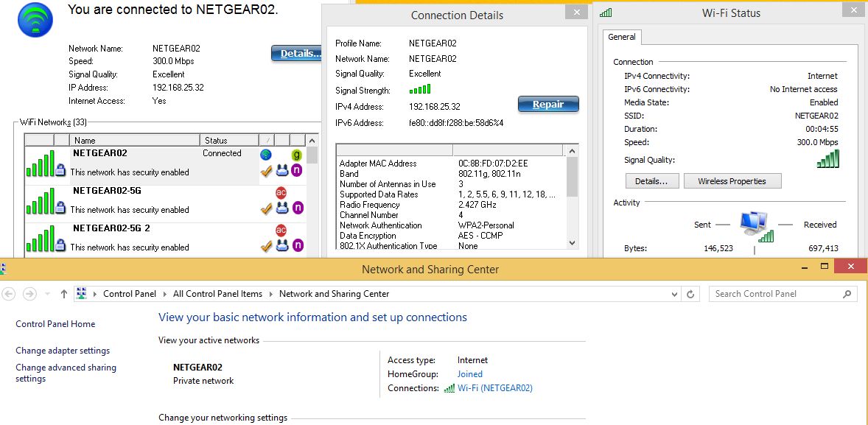The width and height of the screenshot is (868, 425).
Task: Refresh the Network and Sharing Center address bar
Action: click(x=690, y=295)
